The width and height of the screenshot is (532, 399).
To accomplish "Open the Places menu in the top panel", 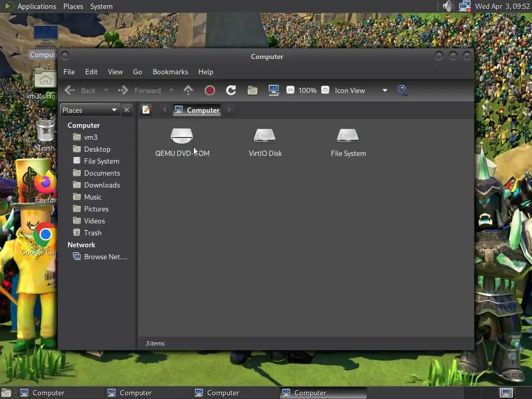I will pyautogui.click(x=73, y=6).
